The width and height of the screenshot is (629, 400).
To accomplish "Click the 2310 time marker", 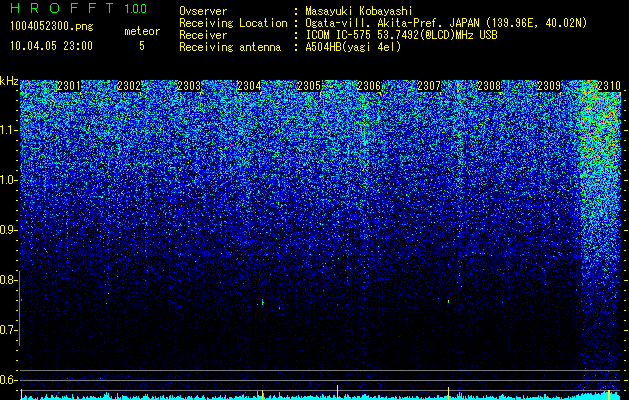I will pos(609,86).
